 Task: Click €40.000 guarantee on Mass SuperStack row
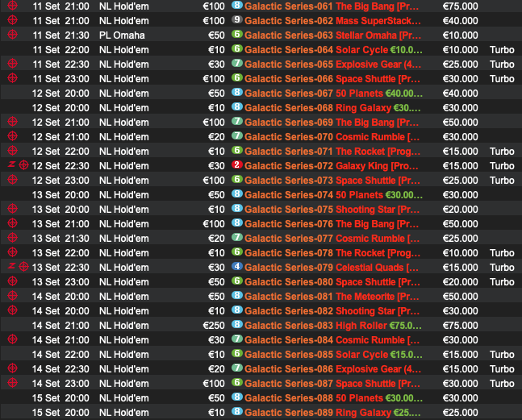461,21
